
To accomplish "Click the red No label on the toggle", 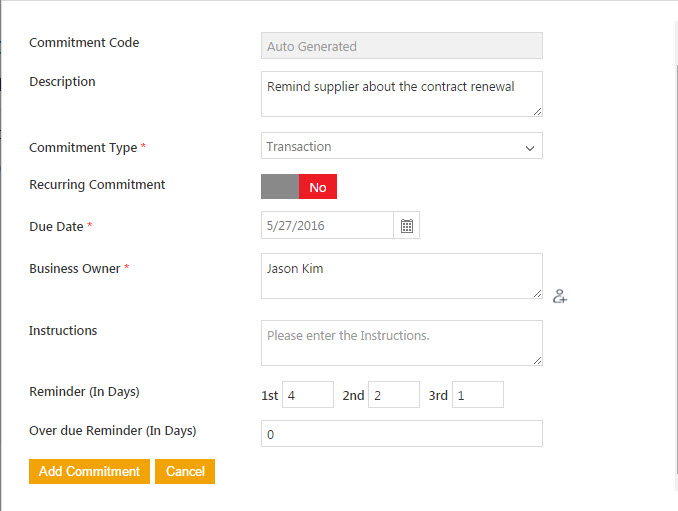I will [x=318, y=187].
